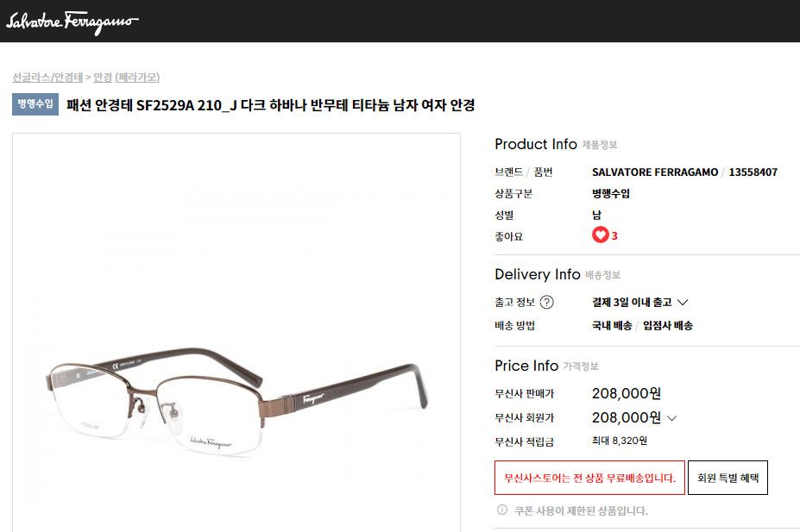Screen dimensions: 800x532
Task: Click the 최대 8,320원 reward points text
Action: point(620,441)
